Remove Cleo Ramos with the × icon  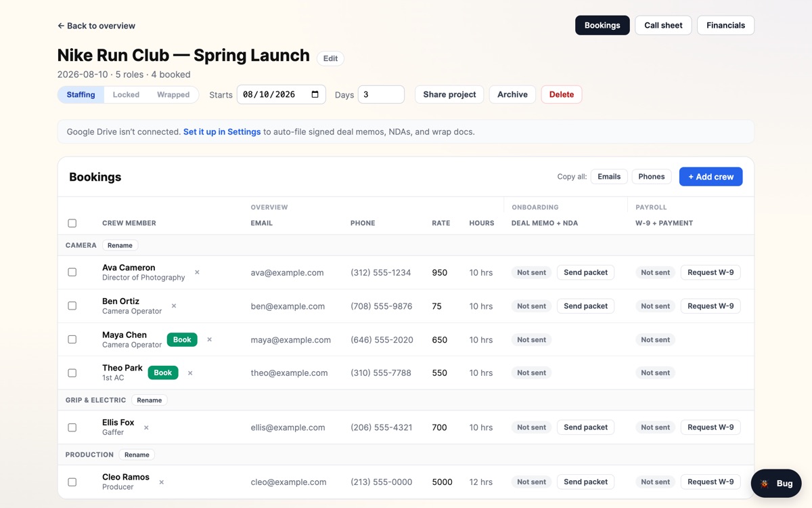pos(161,482)
